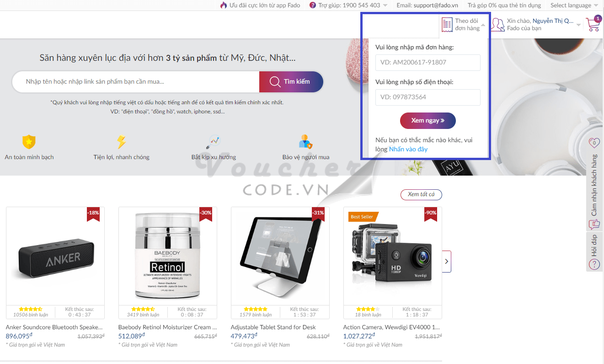604x364 pixels.
Task: Open the Nhấn vào đây link
Action: coord(408,149)
